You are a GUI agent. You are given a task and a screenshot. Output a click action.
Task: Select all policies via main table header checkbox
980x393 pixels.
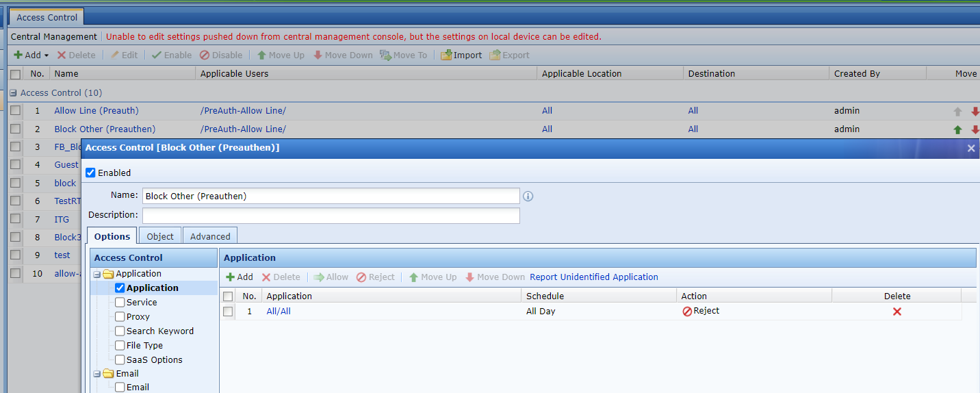[x=15, y=74]
